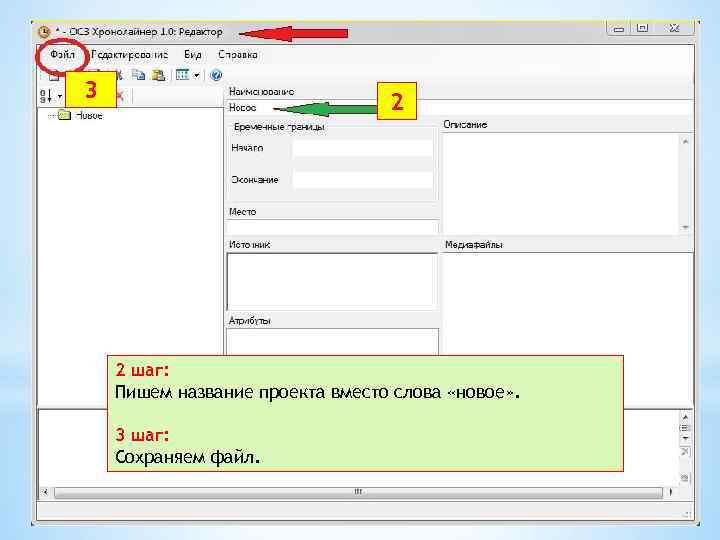This screenshot has width=720, height=540.
Task: Click the bottom icon in lower right panel
Action: point(685,478)
